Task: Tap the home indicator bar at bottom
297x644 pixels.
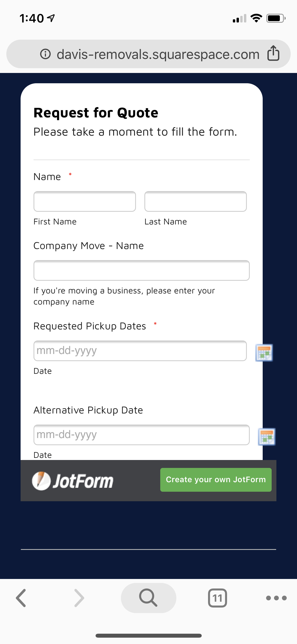Action: coord(148,636)
